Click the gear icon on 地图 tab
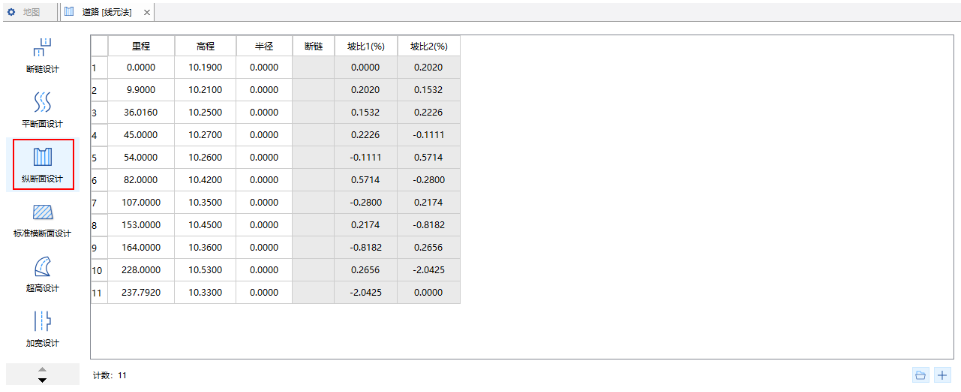Image resolution: width=961 pixels, height=392 pixels. click(10, 12)
